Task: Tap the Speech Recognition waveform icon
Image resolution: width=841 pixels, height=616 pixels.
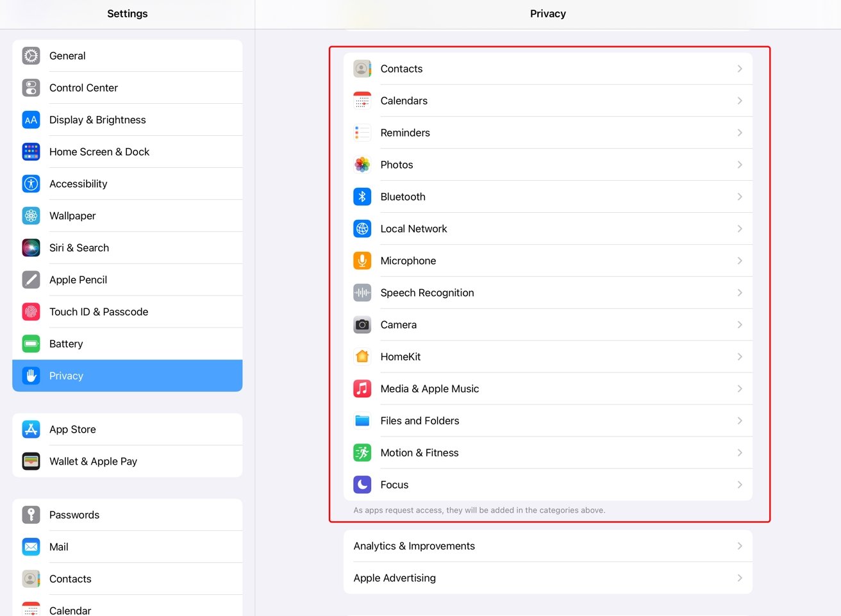Action: 362,293
